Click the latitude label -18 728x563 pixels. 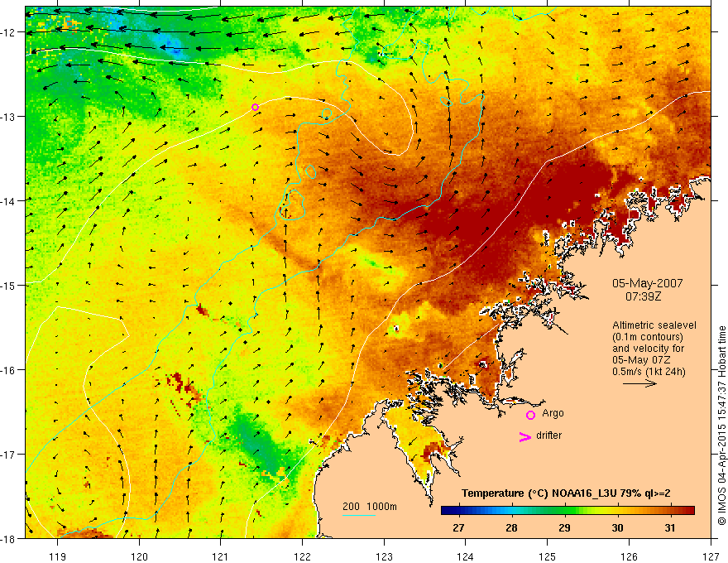pos(8,538)
